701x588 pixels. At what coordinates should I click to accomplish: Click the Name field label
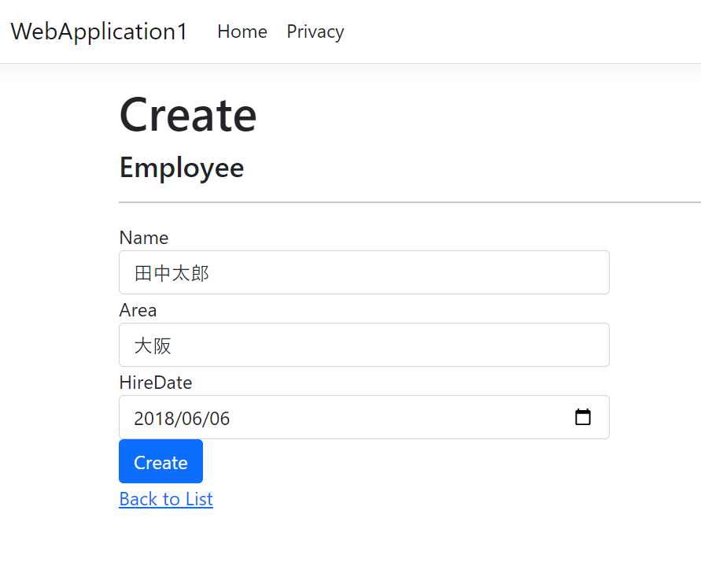[144, 238]
